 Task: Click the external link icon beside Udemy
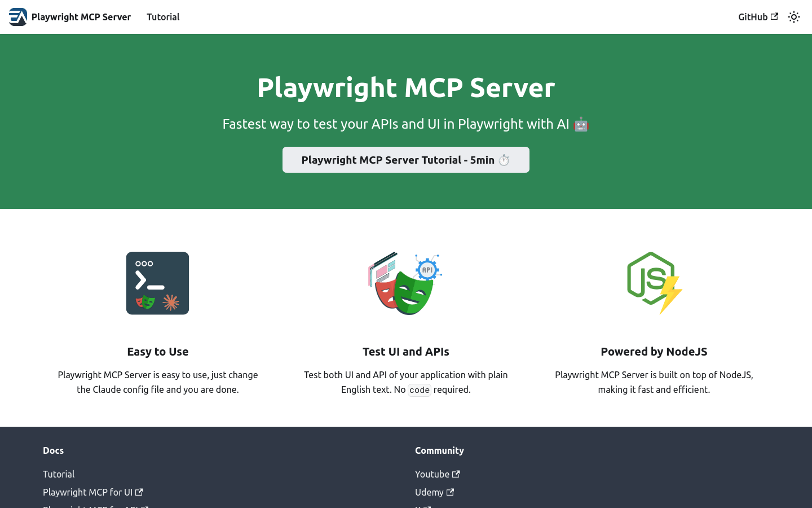[x=449, y=492]
